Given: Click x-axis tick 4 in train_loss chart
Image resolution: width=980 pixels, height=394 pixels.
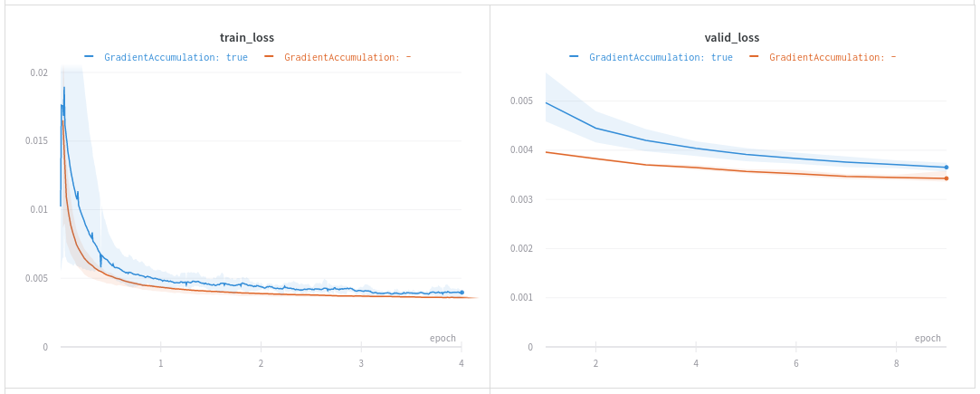Looking at the screenshot, I should coord(461,363).
